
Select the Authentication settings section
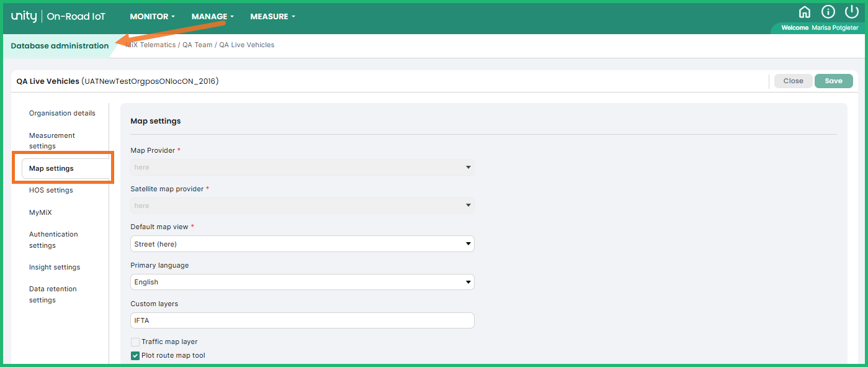[53, 240]
